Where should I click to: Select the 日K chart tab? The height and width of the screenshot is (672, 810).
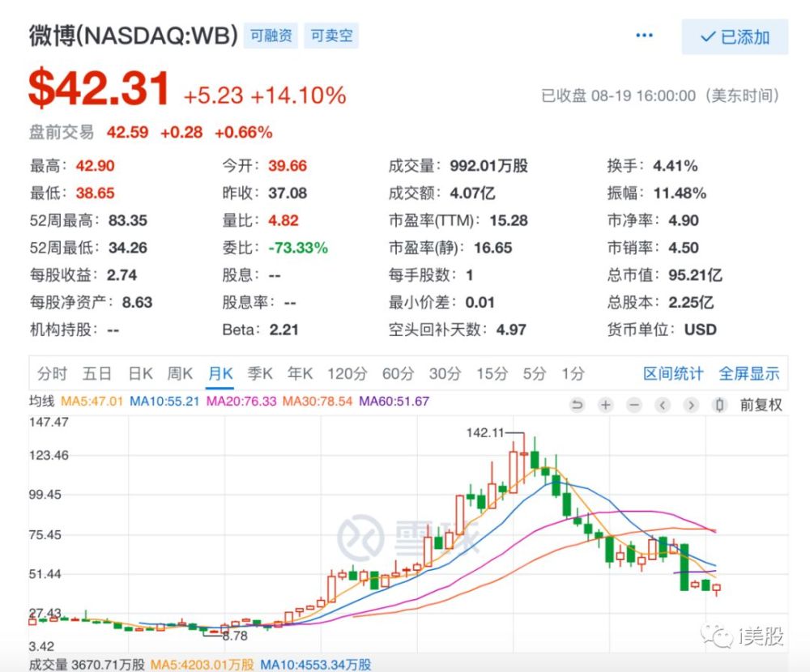click(140, 373)
